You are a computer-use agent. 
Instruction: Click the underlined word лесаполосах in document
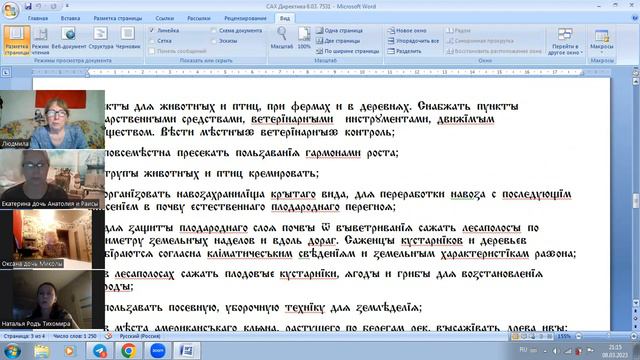[144, 274]
